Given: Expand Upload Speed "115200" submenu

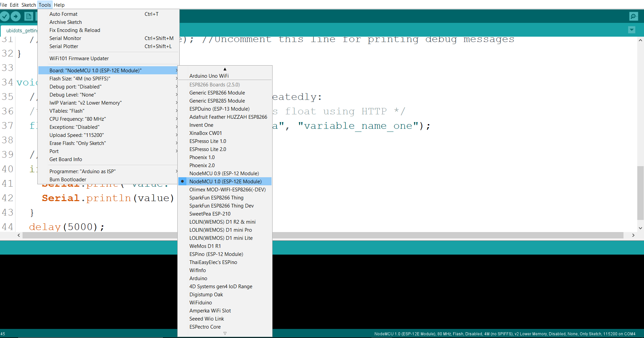Looking at the screenshot, I should [108, 135].
